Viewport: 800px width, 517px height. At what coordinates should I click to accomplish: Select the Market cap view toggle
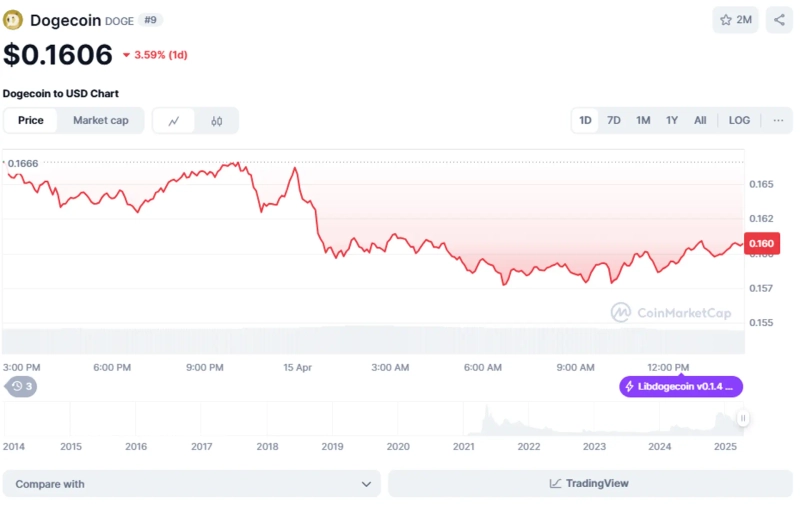[101, 120]
